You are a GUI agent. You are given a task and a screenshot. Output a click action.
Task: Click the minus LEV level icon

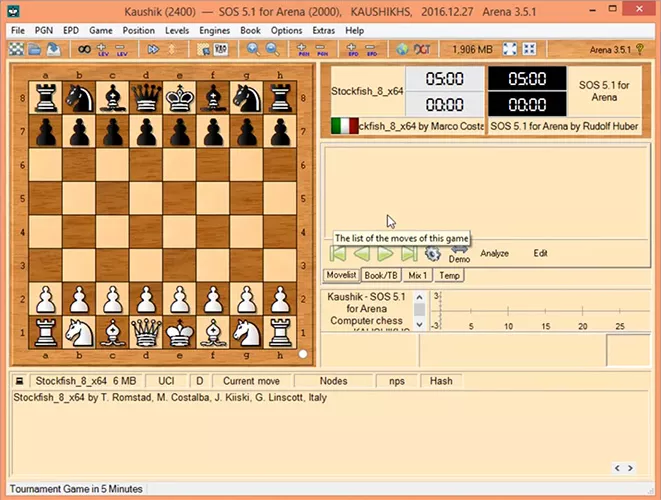click(121, 49)
